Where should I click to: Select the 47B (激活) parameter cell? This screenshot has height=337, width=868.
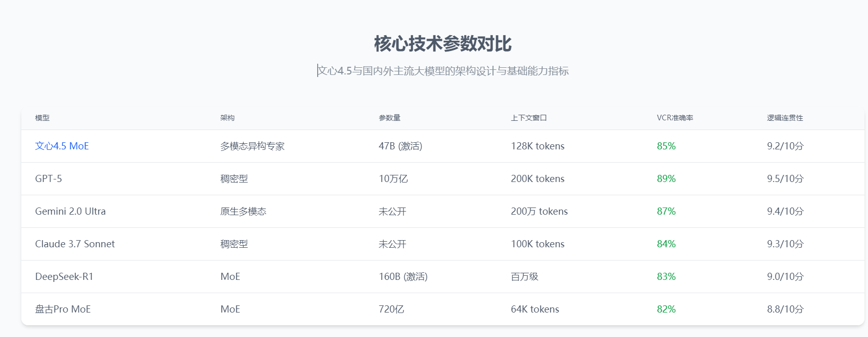pyautogui.click(x=401, y=146)
